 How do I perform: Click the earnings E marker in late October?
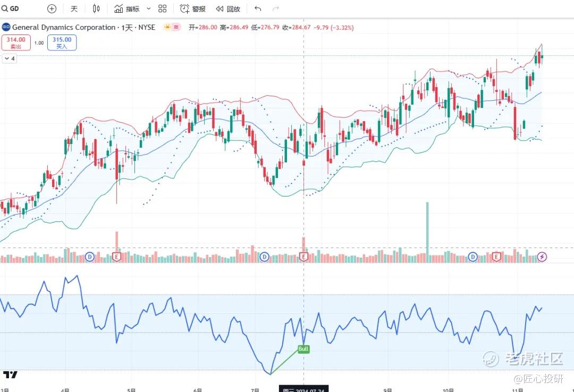496,257
